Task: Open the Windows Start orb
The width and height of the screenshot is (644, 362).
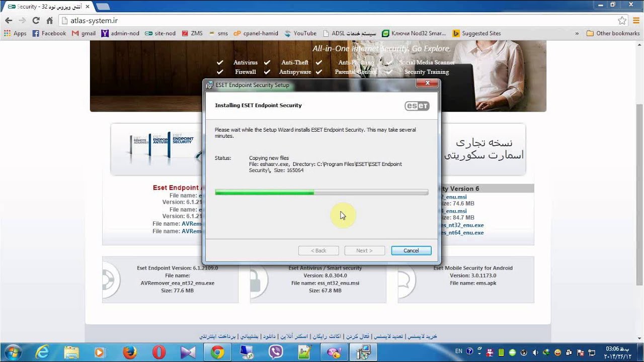Action: (12, 352)
